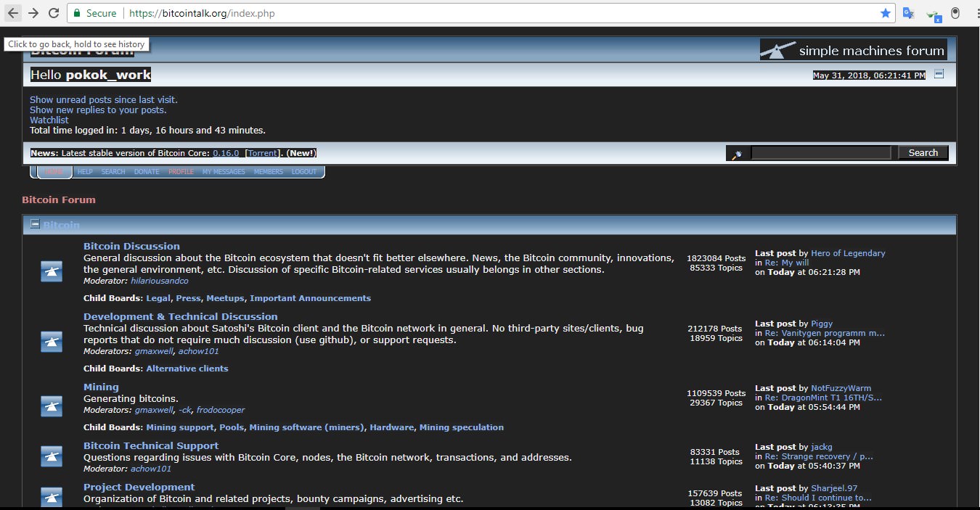Image resolution: width=980 pixels, height=510 pixels.
Task: Open last post Re: My will
Action: click(786, 263)
